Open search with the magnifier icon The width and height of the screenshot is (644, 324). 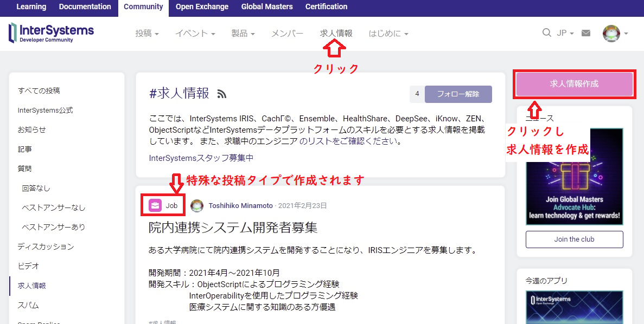[546, 33]
